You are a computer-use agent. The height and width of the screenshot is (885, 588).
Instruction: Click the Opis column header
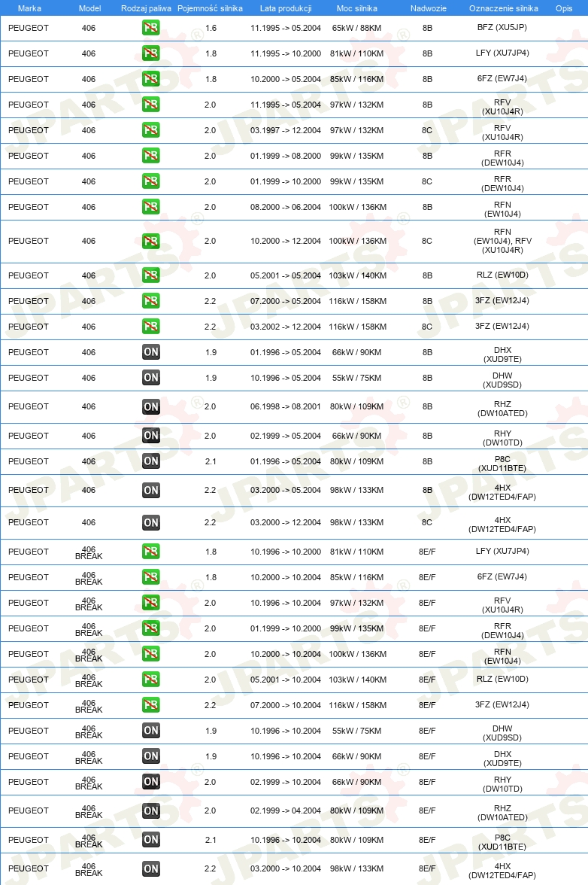(x=564, y=8)
